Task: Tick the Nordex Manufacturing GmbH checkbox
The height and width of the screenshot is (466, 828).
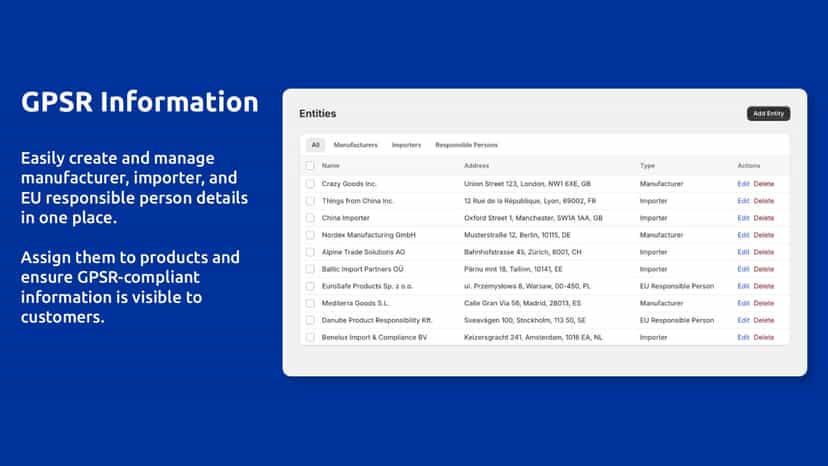Action: pos(310,235)
